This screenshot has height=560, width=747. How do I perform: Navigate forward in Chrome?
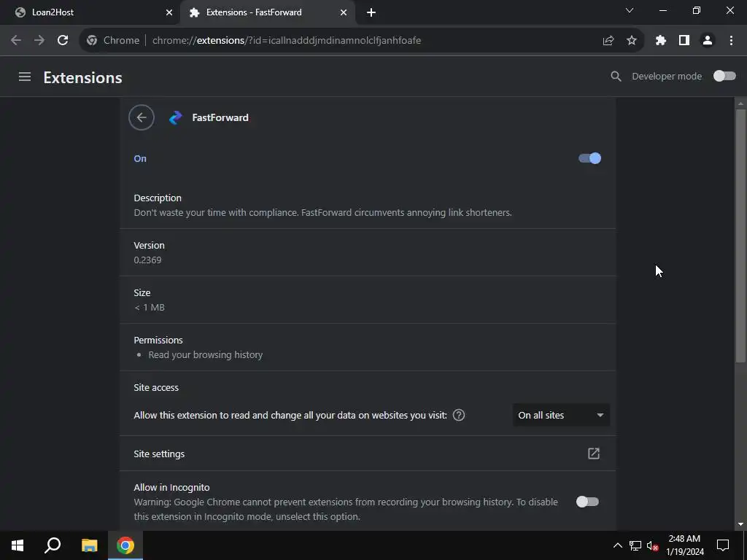point(39,41)
